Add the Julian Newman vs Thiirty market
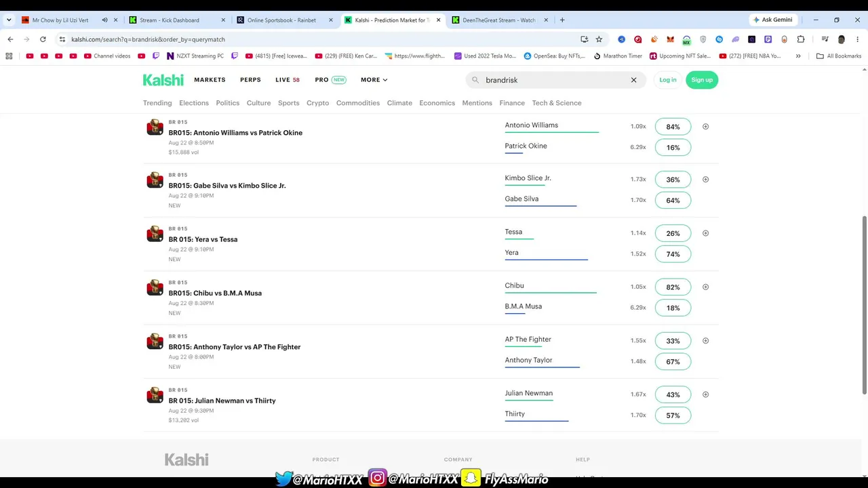 705,394
